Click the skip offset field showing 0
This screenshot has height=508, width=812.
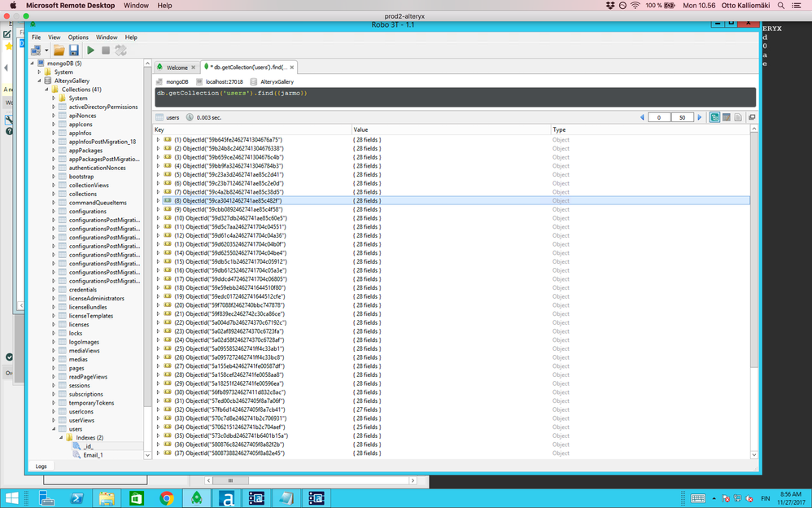tap(659, 118)
